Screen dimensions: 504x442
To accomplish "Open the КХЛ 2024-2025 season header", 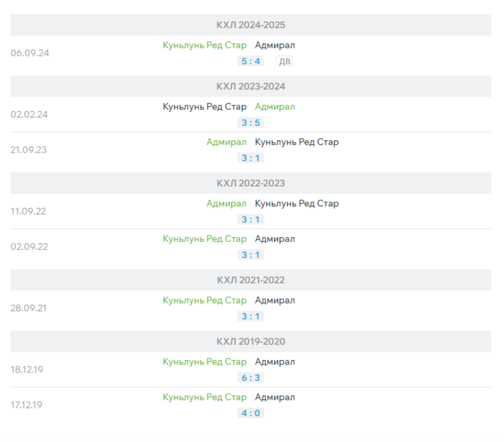I will point(250,25).
